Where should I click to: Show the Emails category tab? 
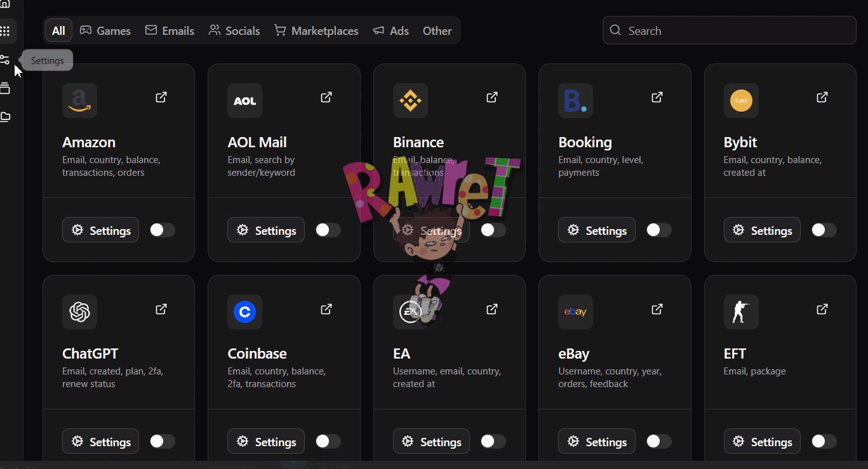click(x=170, y=30)
